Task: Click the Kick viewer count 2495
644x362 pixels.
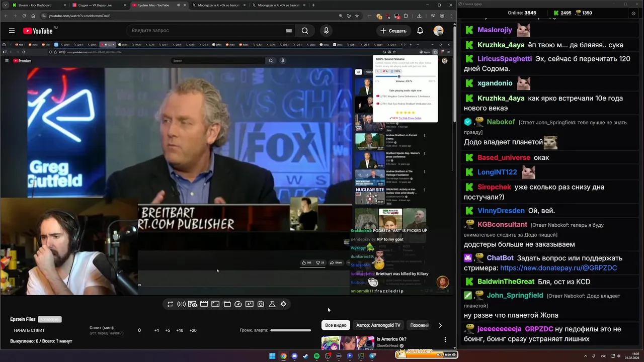Action: 562,13
